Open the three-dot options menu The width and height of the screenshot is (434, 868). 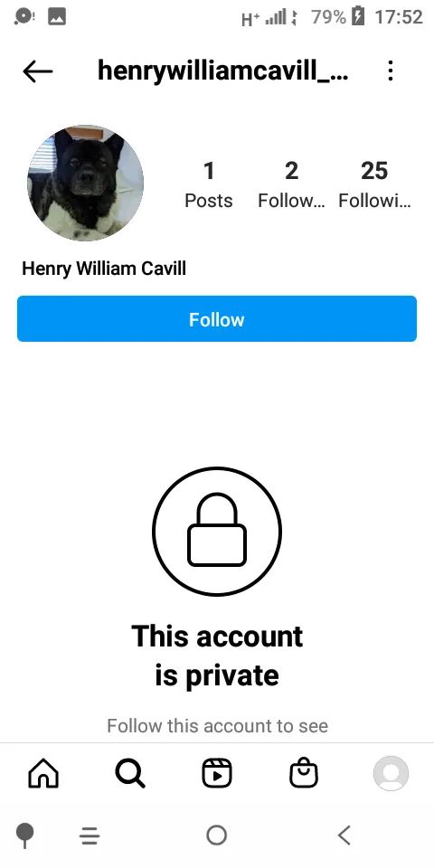(391, 71)
